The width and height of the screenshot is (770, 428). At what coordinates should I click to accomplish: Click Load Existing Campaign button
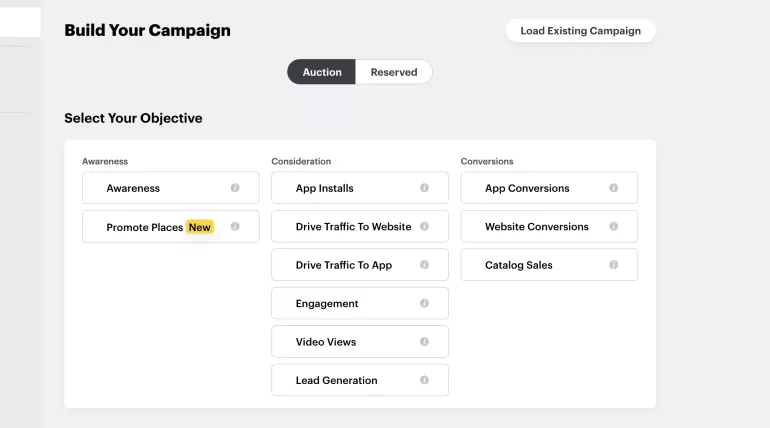pos(580,30)
